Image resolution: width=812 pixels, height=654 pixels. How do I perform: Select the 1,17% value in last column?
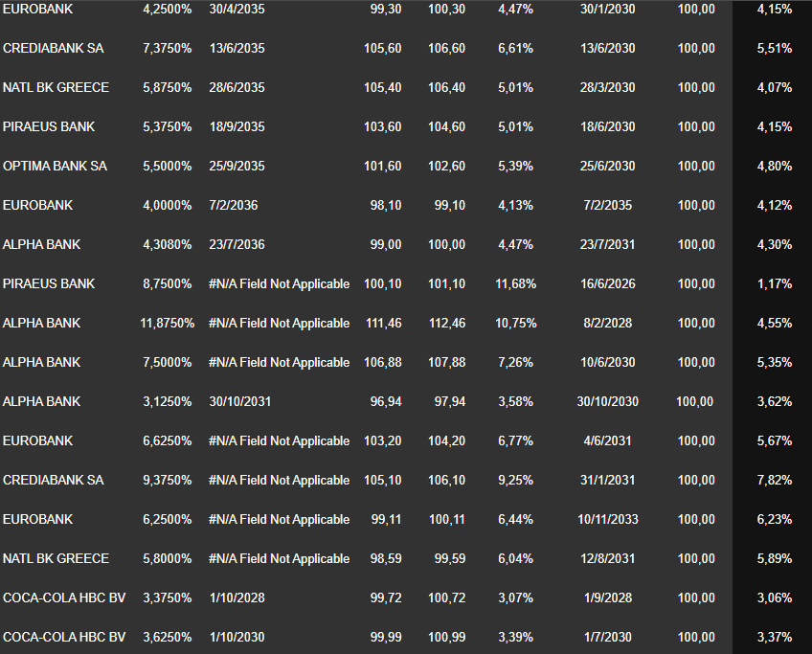point(774,284)
